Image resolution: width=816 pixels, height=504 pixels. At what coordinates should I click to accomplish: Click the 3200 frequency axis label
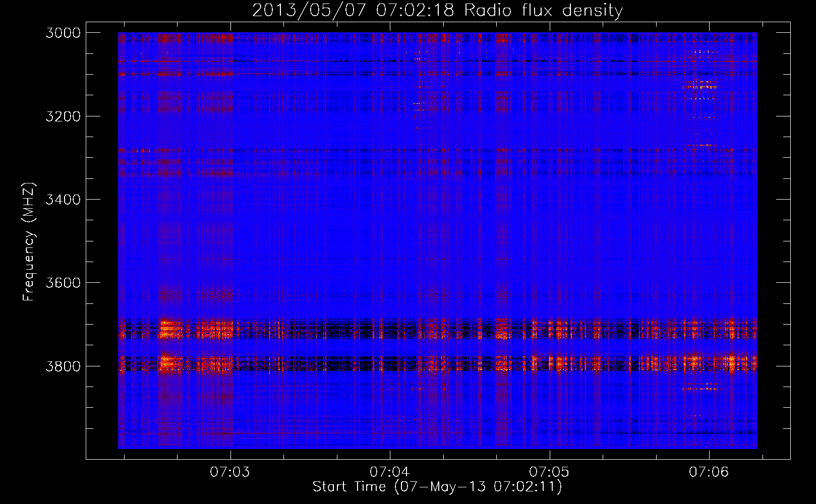click(63, 116)
